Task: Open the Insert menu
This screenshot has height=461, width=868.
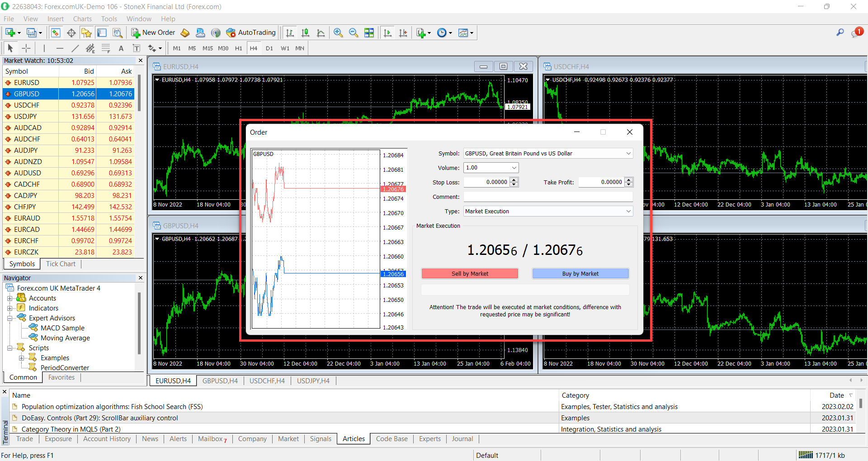Action: (x=56, y=19)
